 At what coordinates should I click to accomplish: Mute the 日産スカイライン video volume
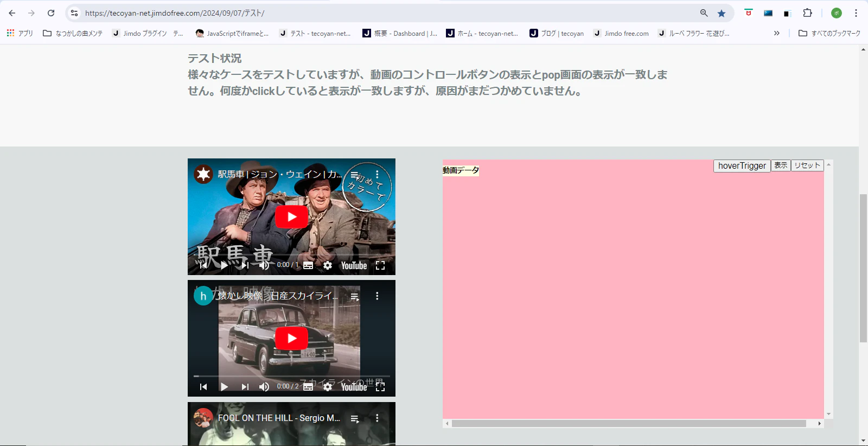(264, 387)
